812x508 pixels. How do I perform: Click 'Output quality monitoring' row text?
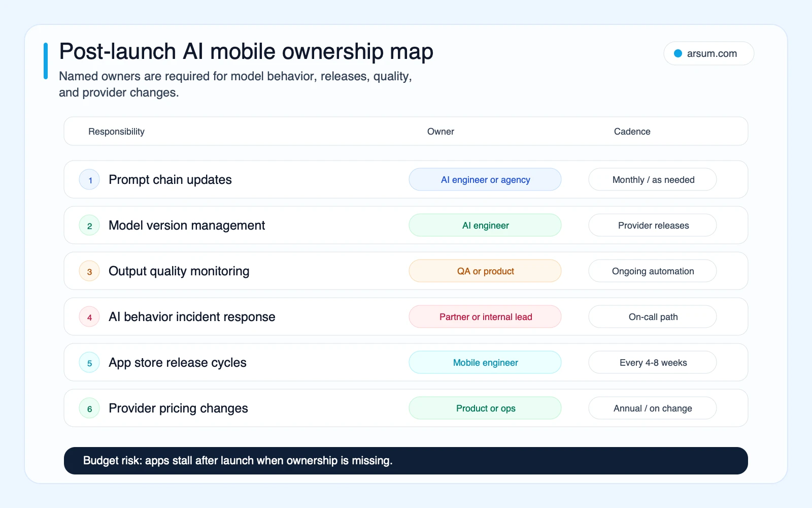[x=179, y=271]
